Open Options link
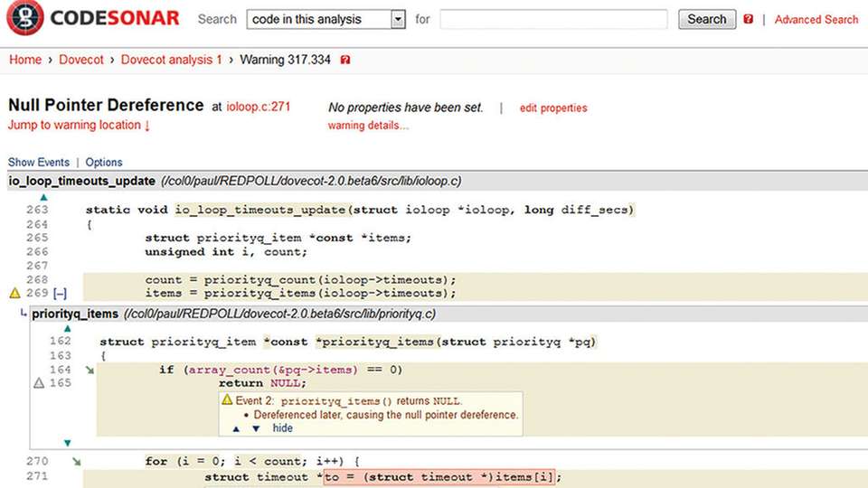Screen dimensions: 868x488 (103, 162)
